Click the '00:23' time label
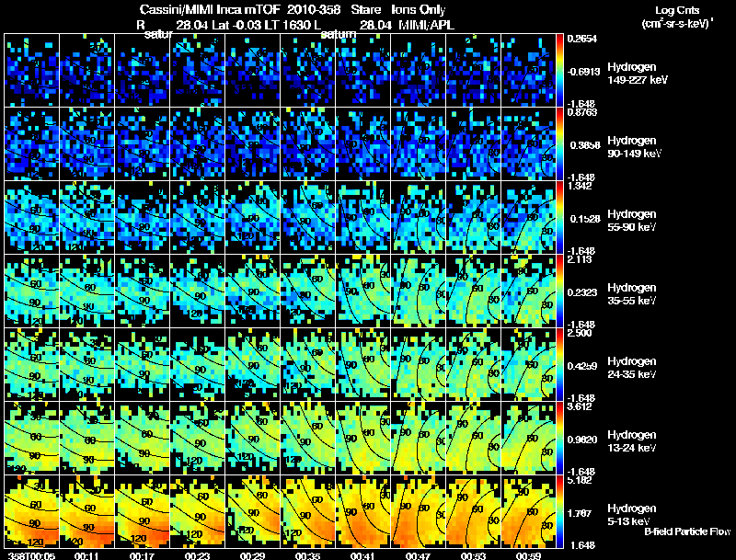Image resolution: width=736 pixels, height=560 pixels. coord(197,555)
